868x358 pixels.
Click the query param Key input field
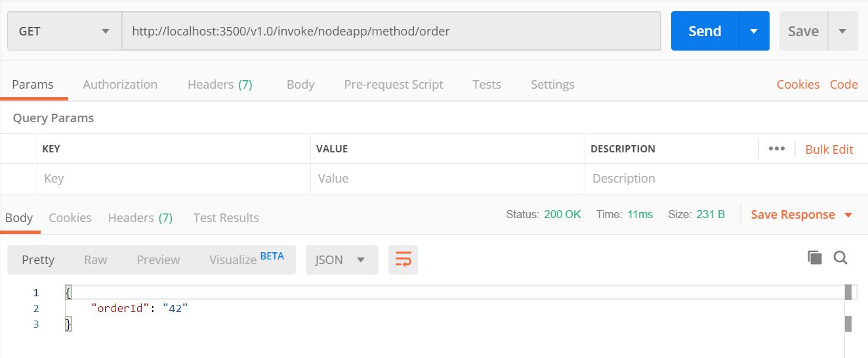173,179
